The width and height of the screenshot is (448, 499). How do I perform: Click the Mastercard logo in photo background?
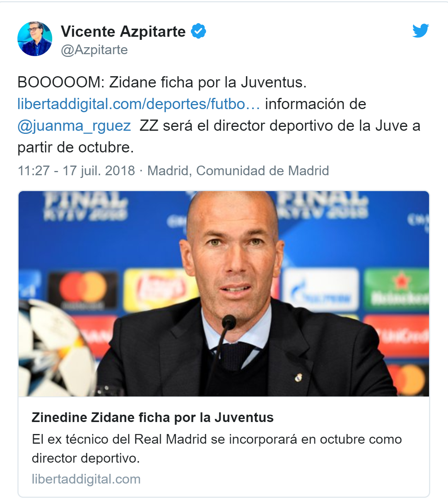coord(82,290)
